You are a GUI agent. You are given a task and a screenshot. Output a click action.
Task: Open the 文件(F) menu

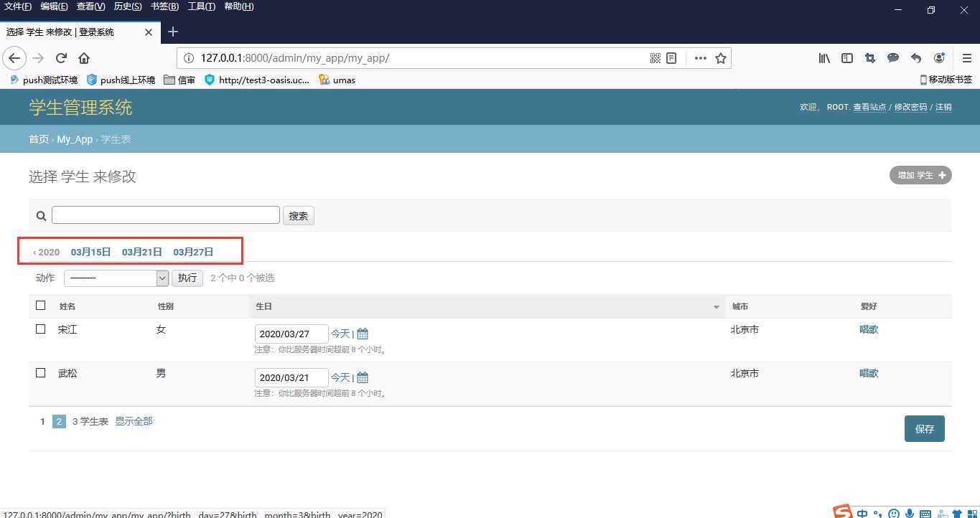click(x=18, y=6)
